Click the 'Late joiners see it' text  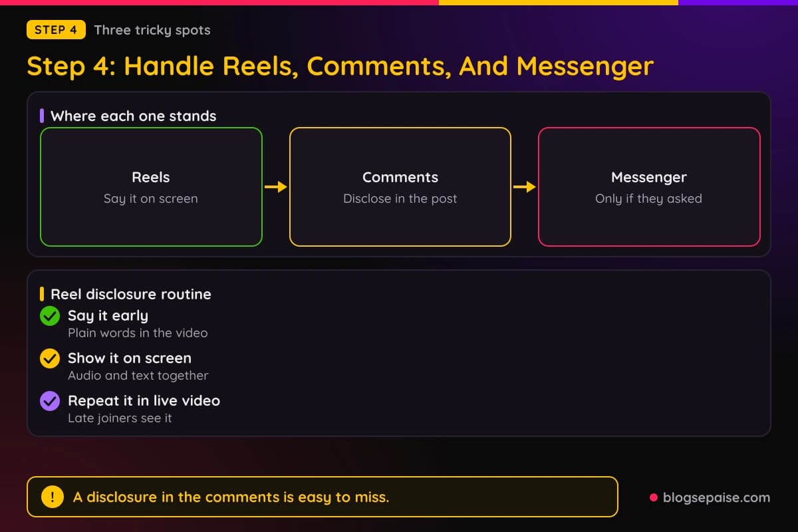coord(120,418)
